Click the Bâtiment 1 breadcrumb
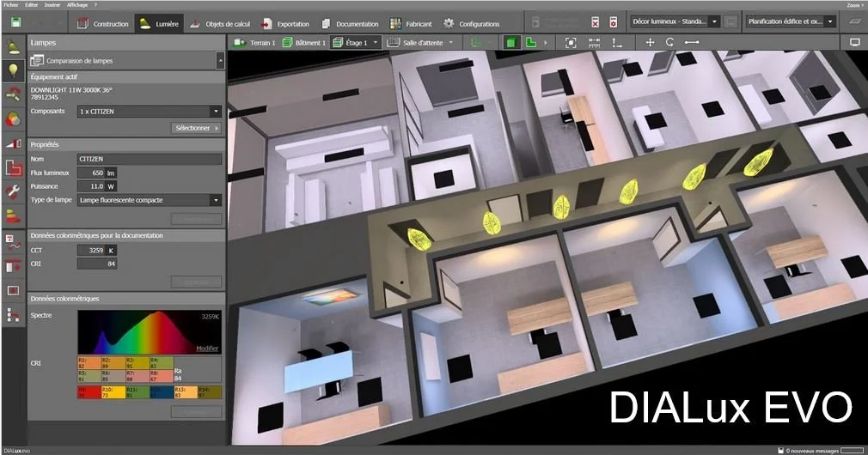Screen dimensions: 868x455 tap(304, 43)
